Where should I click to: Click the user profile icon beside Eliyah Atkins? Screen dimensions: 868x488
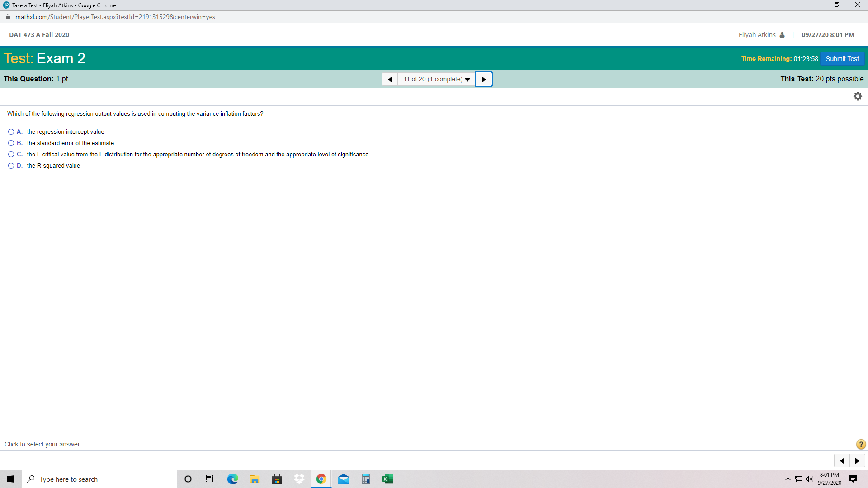click(x=782, y=35)
